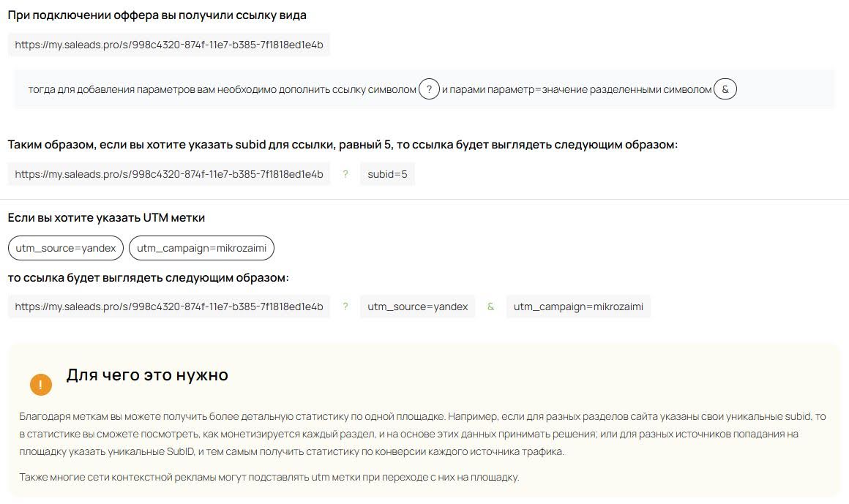Screen dimensions: 849x504
Task: Click the green ampersand between UTM parameters
Action: [490, 306]
